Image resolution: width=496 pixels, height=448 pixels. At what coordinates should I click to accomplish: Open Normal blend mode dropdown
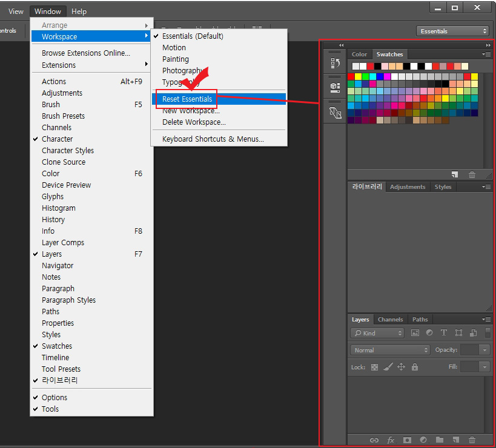(390, 350)
